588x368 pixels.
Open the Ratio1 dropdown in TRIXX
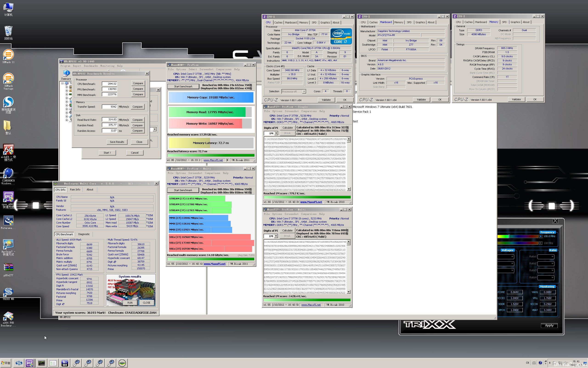546,256
